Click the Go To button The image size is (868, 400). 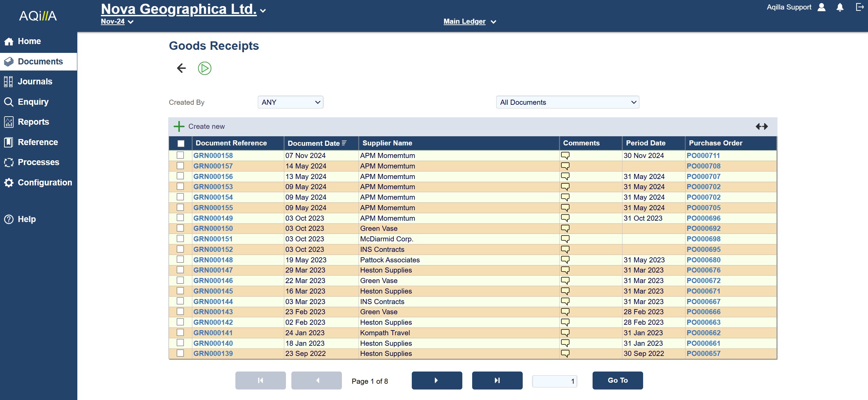click(617, 380)
